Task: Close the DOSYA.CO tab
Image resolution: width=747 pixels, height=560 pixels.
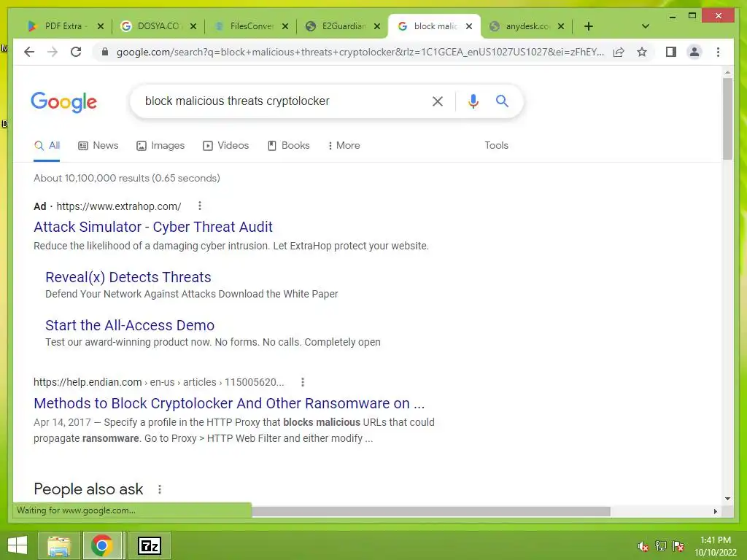Action: [x=193, y=26]
